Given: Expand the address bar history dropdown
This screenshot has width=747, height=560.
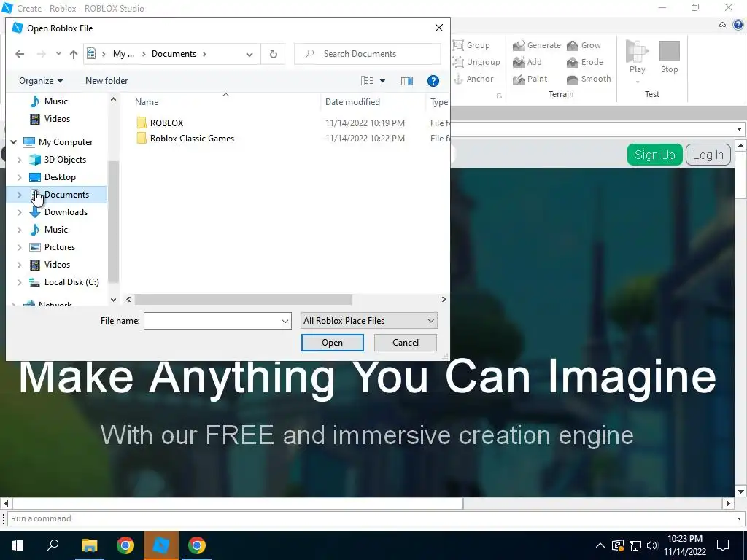Looking at the screenshot, I should pyautogui.click(x=249, y=54).
